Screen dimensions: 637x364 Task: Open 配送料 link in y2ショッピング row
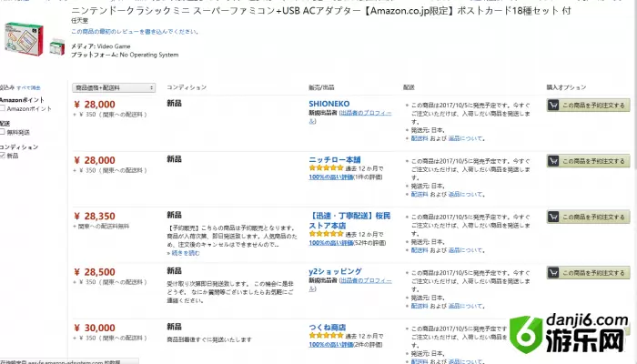[420, 307]
